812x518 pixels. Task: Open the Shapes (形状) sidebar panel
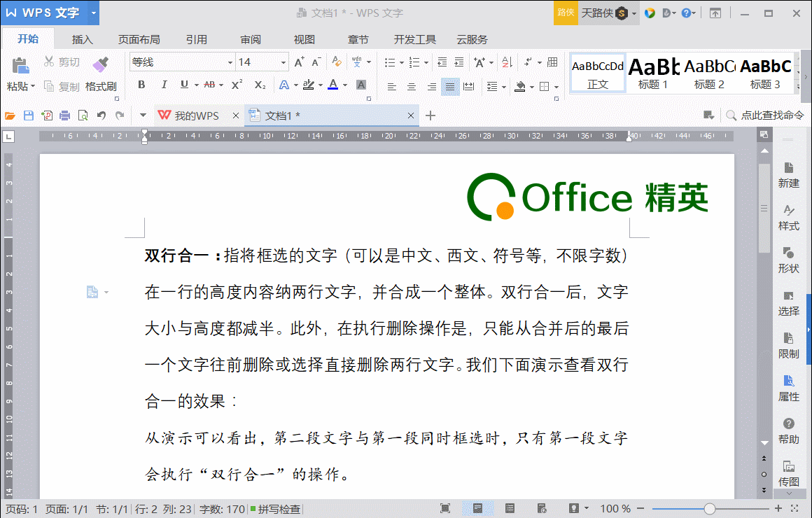click(789, 260)
